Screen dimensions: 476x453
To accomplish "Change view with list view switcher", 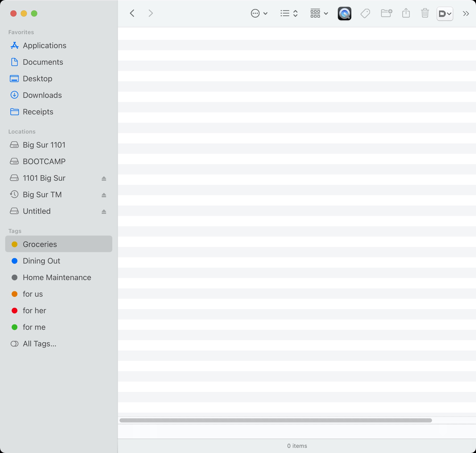I will click(289, 13).
